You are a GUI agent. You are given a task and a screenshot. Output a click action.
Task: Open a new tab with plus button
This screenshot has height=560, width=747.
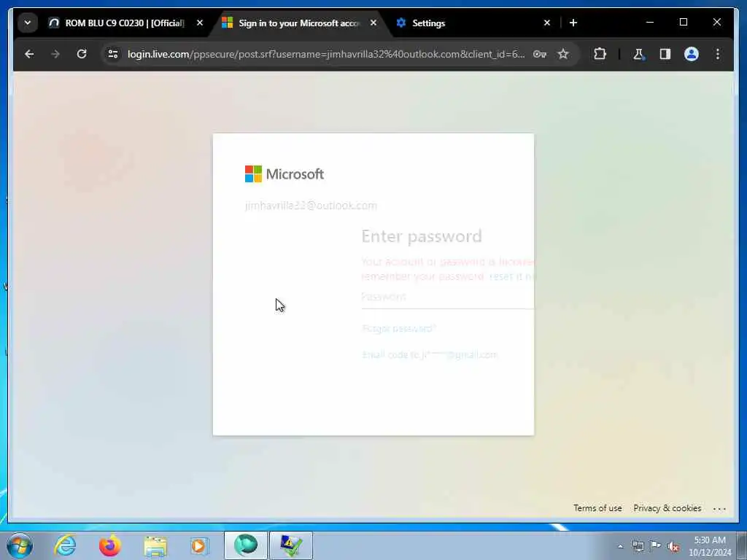coord(573,23)
